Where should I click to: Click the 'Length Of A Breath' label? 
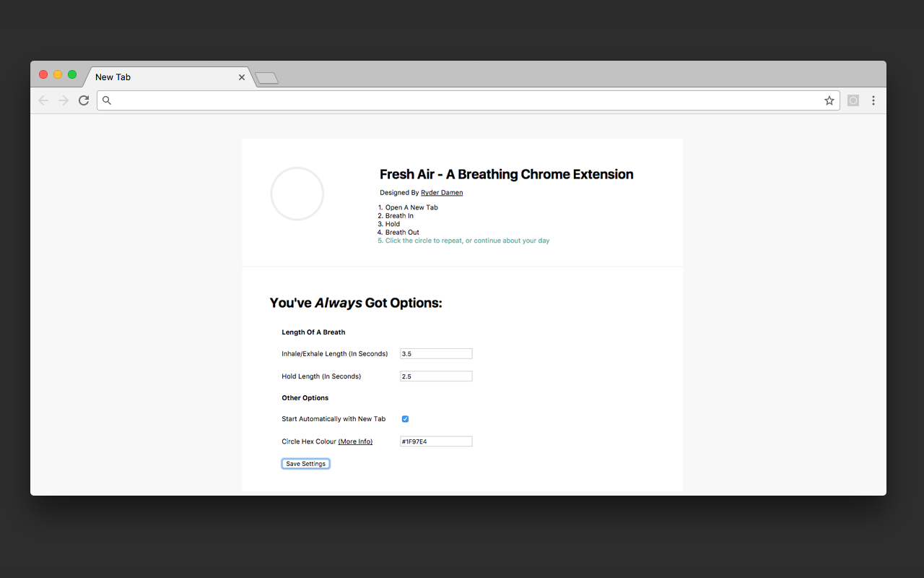coord(313,332)
